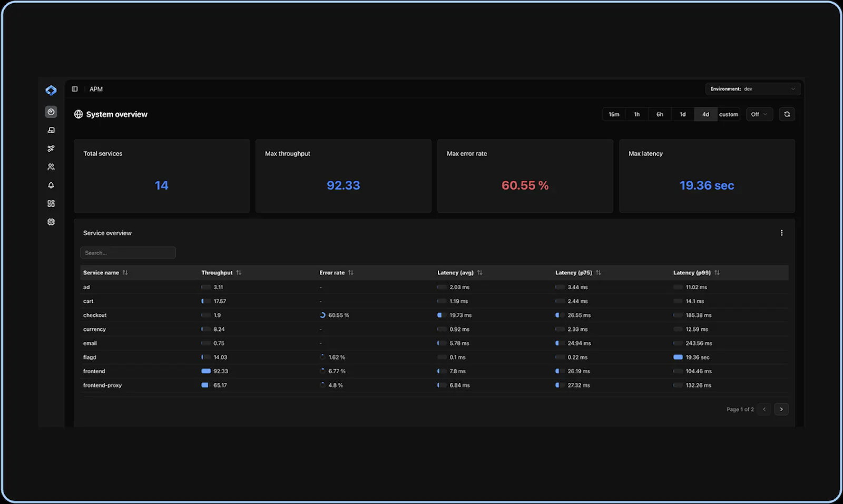
Task: Click checkout p99 latency 185.38 ms
Action: tap(699, 315)
